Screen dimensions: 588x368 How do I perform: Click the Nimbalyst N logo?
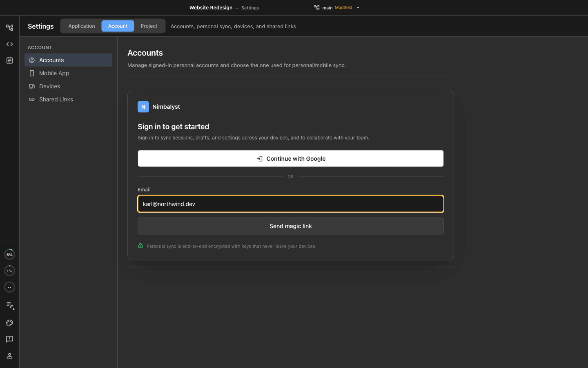pos(143,107)
